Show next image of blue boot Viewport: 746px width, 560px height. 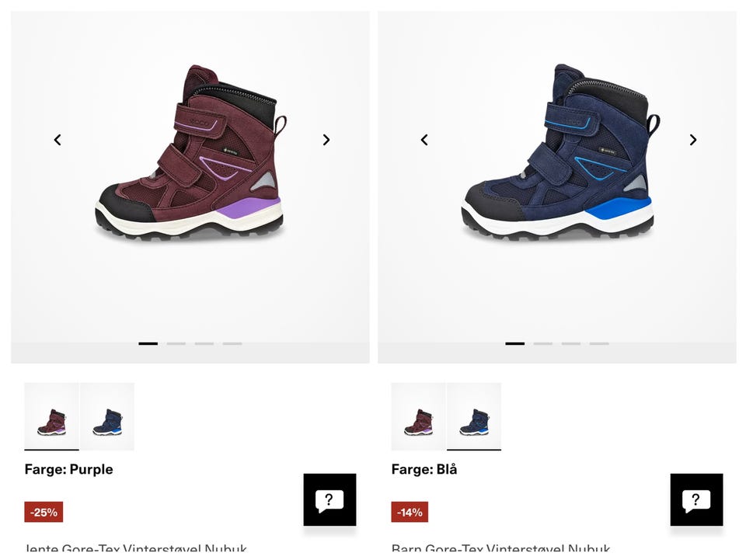point(692,140)
